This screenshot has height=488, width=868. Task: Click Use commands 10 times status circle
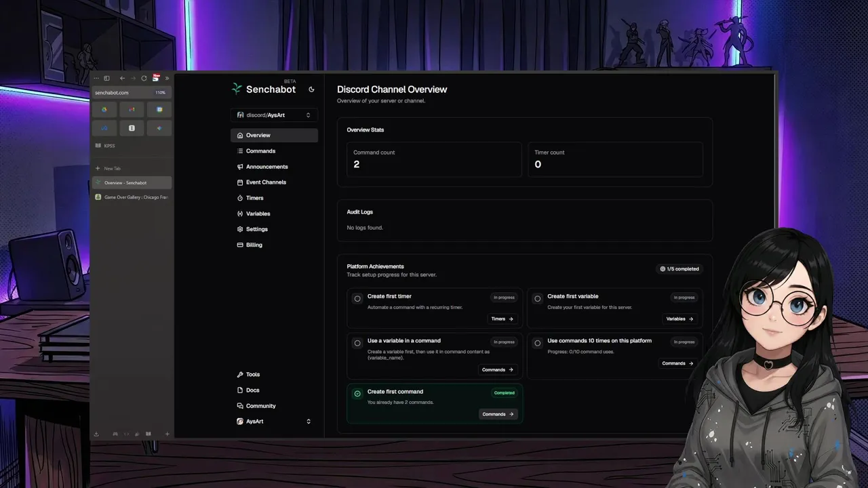tap(538, 343)
